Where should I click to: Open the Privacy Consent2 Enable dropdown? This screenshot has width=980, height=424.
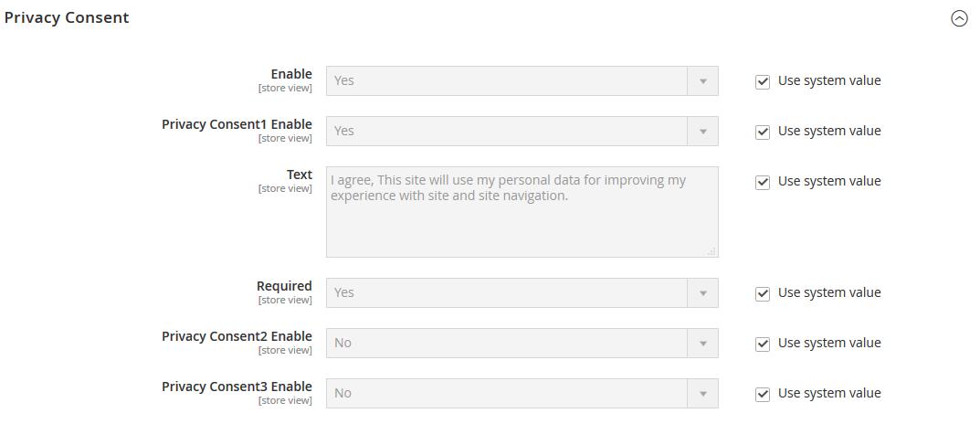coord(507,343)
